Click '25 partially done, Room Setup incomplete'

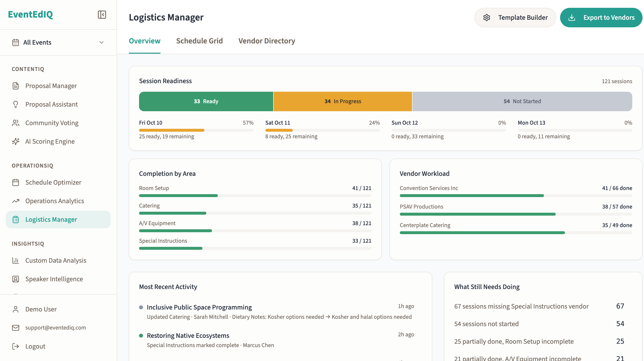click(514, 341)
